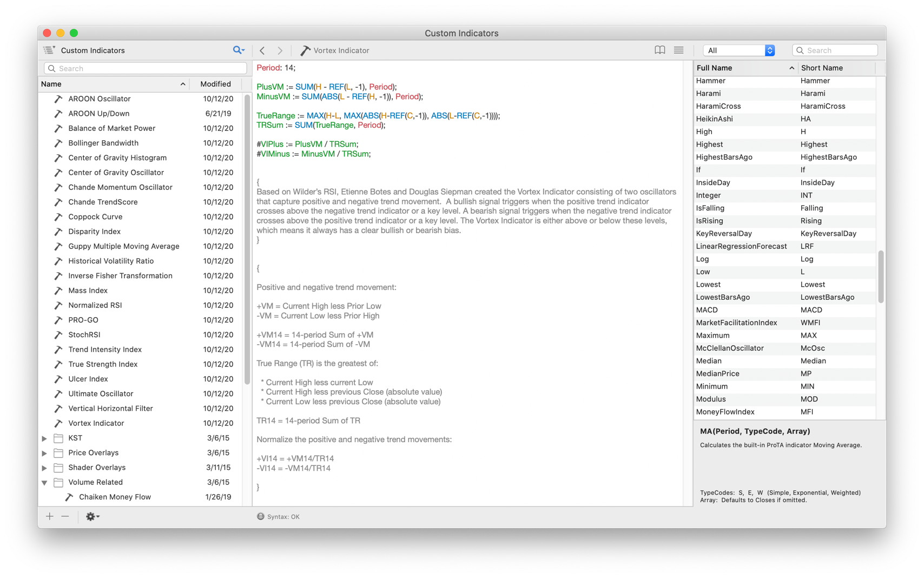Select the Vortex Indicator in list
Viewport: 924px width, 578px height.
pos(96,423)
